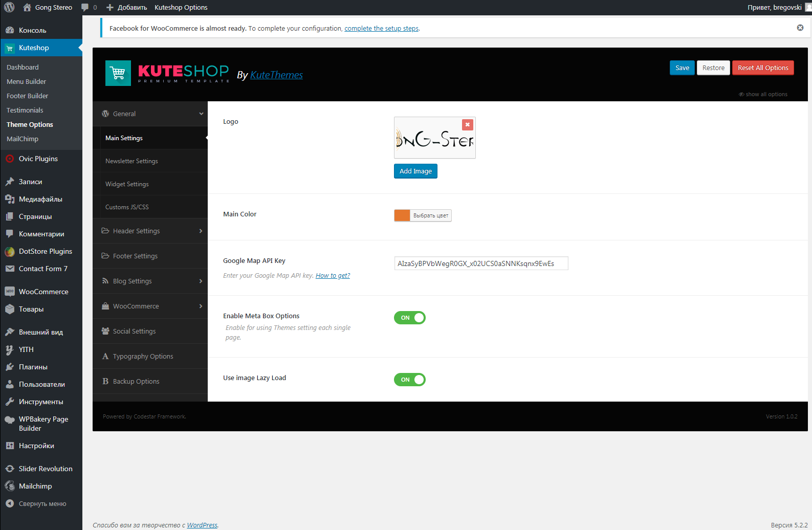812x530 pixels.
Task: Open Kuteshop Options in admin bar
Action: pyautogui.click(x=181, y=7)
